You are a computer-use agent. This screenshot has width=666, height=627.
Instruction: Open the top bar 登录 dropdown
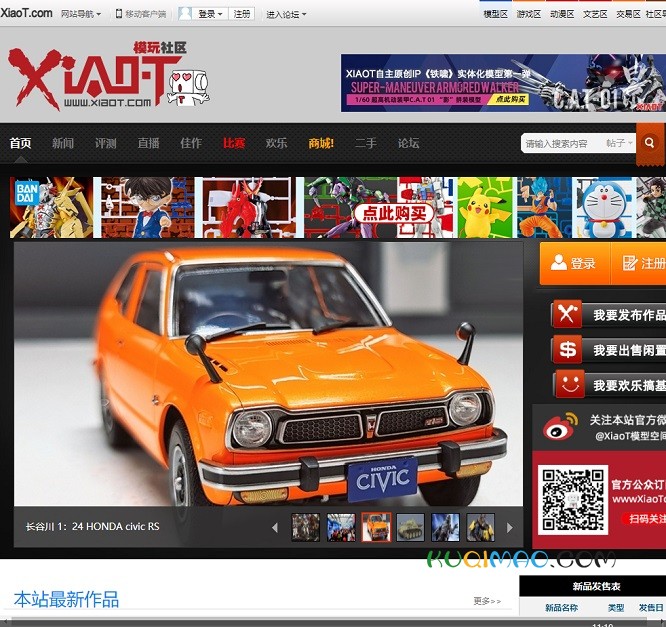point(210,14)
